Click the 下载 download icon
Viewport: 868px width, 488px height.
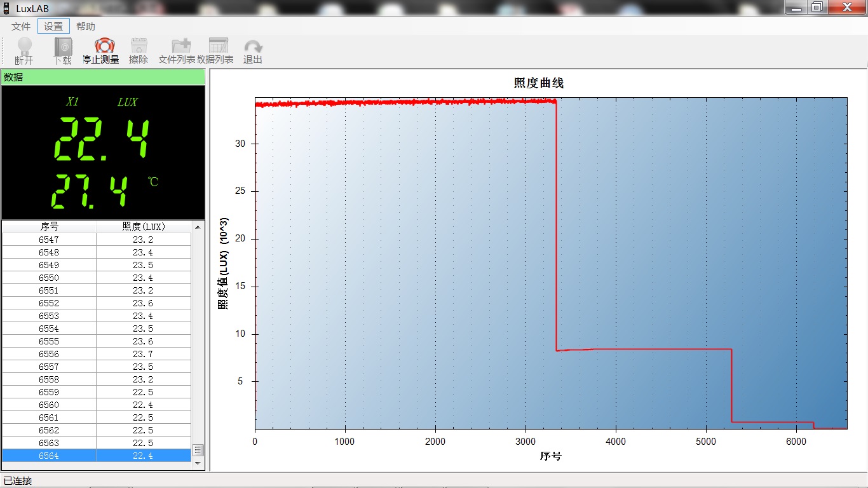63,46
